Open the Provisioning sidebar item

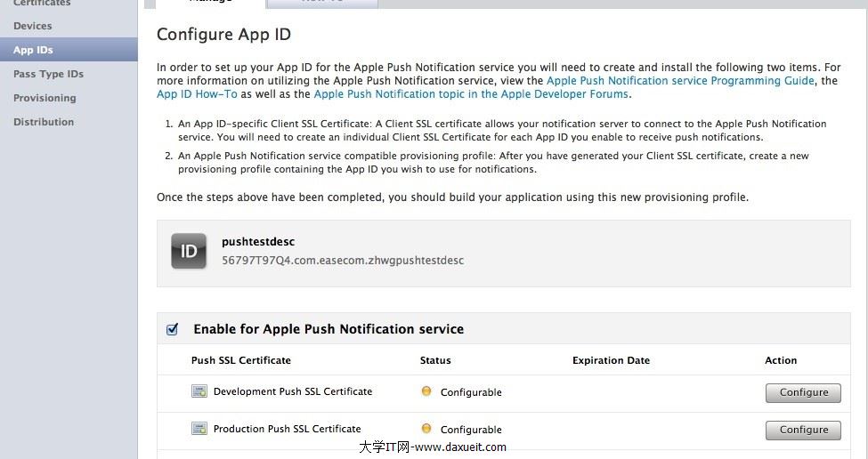pyautogui.click(x=45, y=98)
